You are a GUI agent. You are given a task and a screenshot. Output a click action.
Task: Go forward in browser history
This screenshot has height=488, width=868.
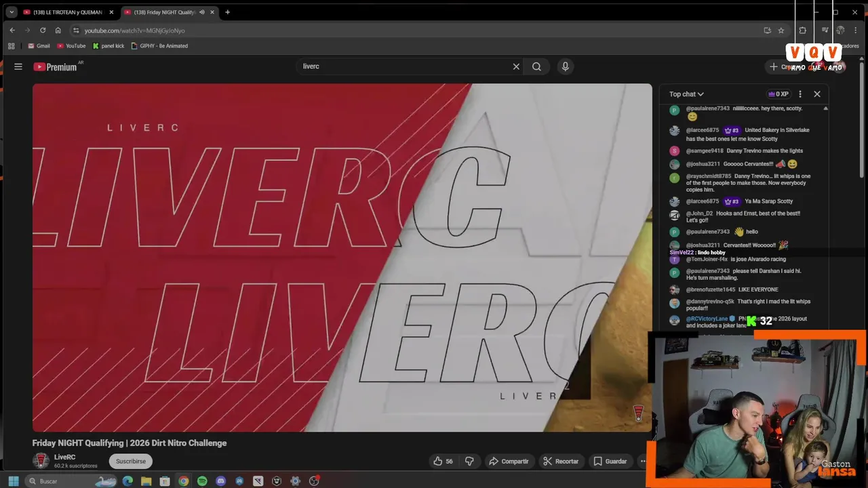coord(27,30)
